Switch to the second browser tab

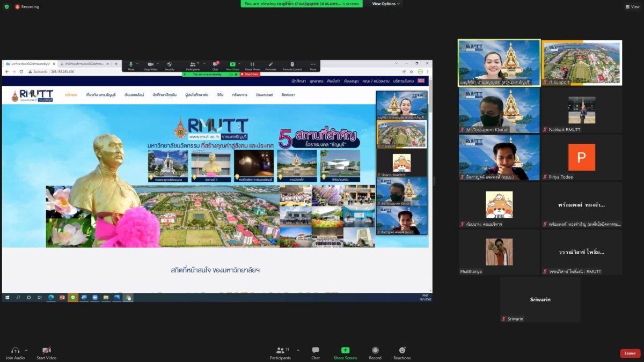click(x=85, y=64)
